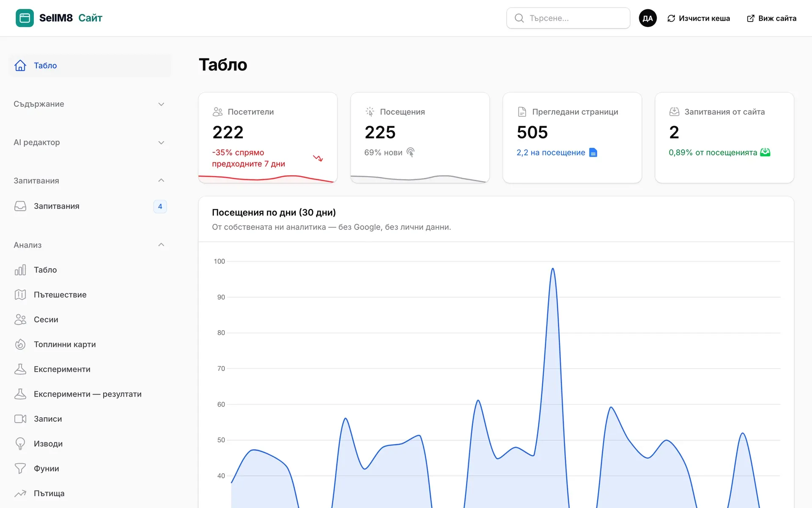Screen dimensions: 812x508
Task: Expand the Съдържание section
Action: (x=90, y=104)
